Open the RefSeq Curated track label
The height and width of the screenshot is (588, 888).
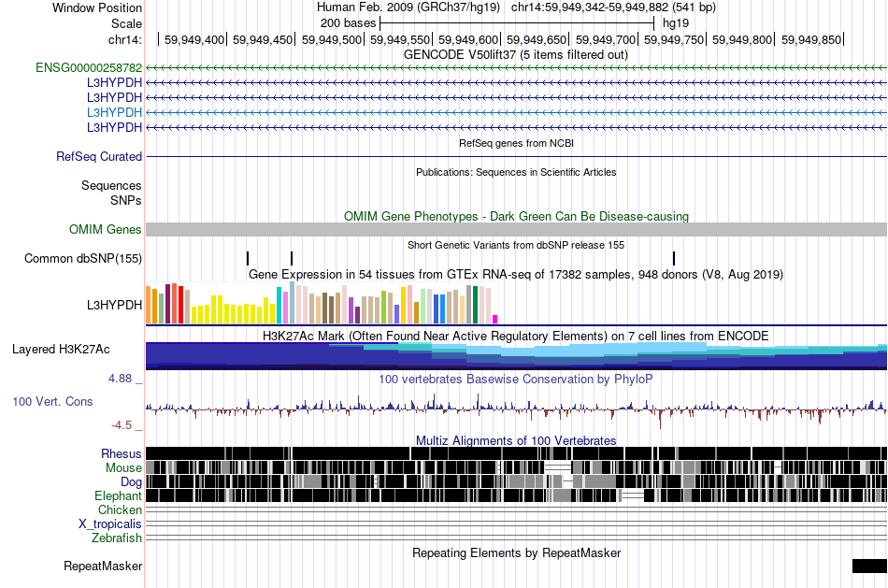coord(99,156)
